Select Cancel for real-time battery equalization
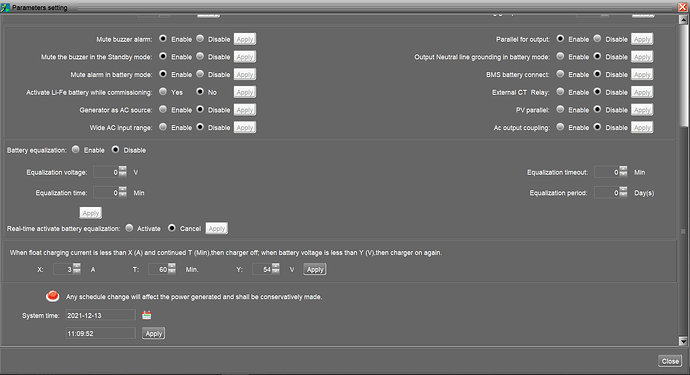Viewport: 690px width, 375px height. coord(172,228)
